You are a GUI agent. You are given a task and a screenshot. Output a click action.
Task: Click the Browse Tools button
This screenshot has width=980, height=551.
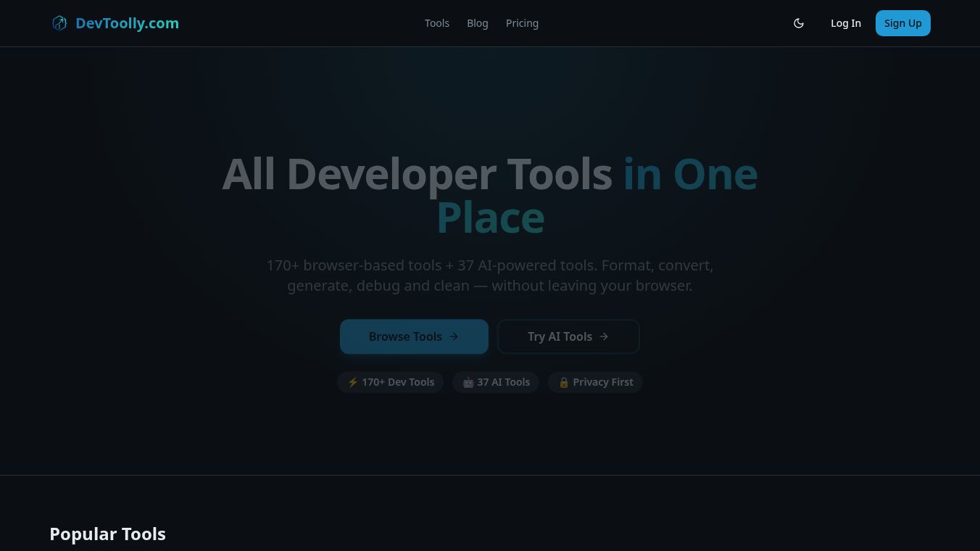[414, 336]
